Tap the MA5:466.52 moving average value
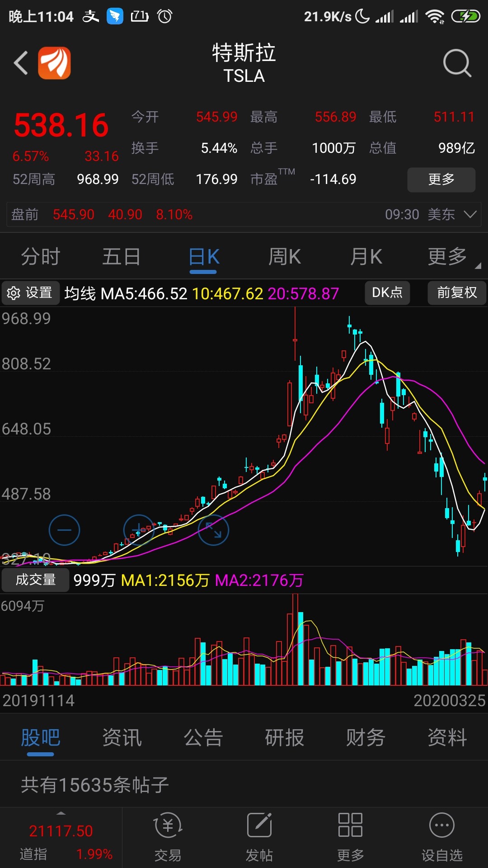This screenshot has height=868, width=488. click(144, 294)
